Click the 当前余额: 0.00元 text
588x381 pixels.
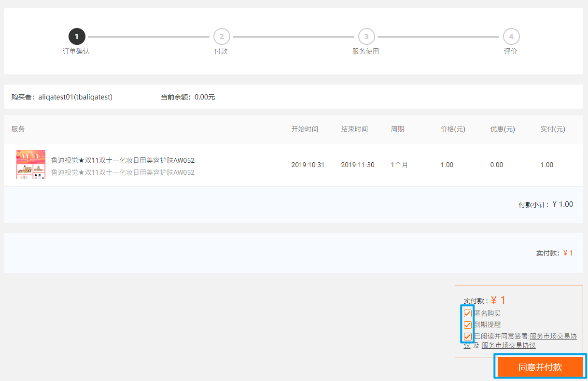[x=188, y=97]
